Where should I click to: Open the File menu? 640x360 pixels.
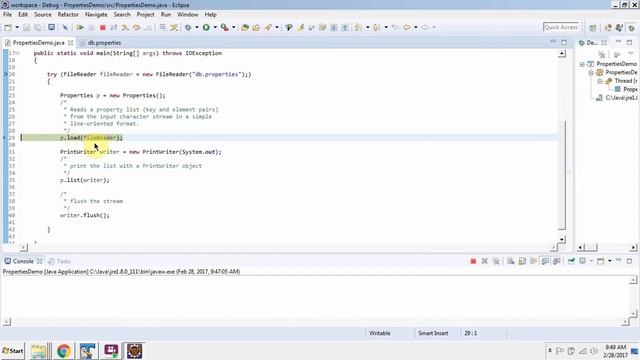pos(7,14)
